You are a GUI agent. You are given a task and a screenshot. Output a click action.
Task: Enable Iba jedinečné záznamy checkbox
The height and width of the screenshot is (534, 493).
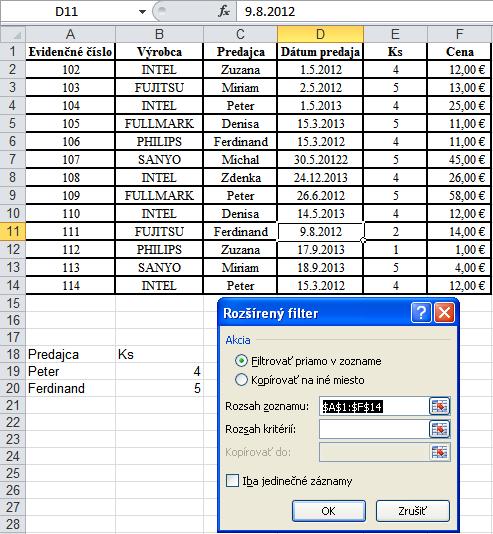tap(232, 481)
